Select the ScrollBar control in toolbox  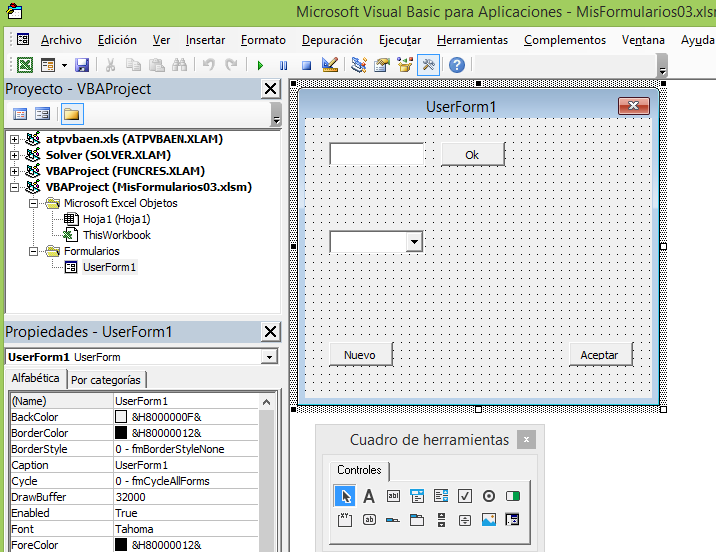tap(441, 520)
